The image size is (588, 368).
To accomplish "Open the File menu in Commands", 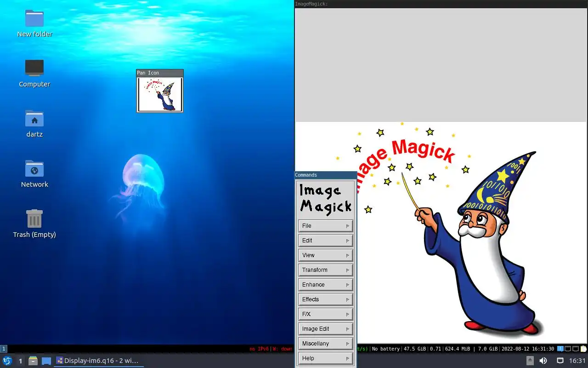I will (325, 226).
